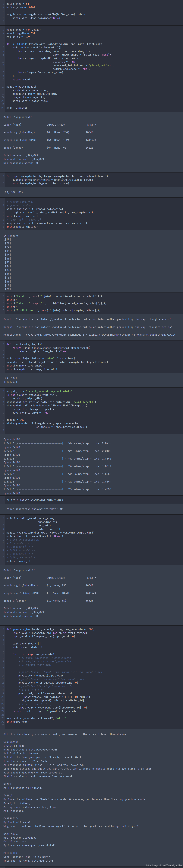Click the 'simple_rnn (SimpleRNN)' row with (64, None, 1024)
This screenshot has width=183, height=868.
coord(49,140)
